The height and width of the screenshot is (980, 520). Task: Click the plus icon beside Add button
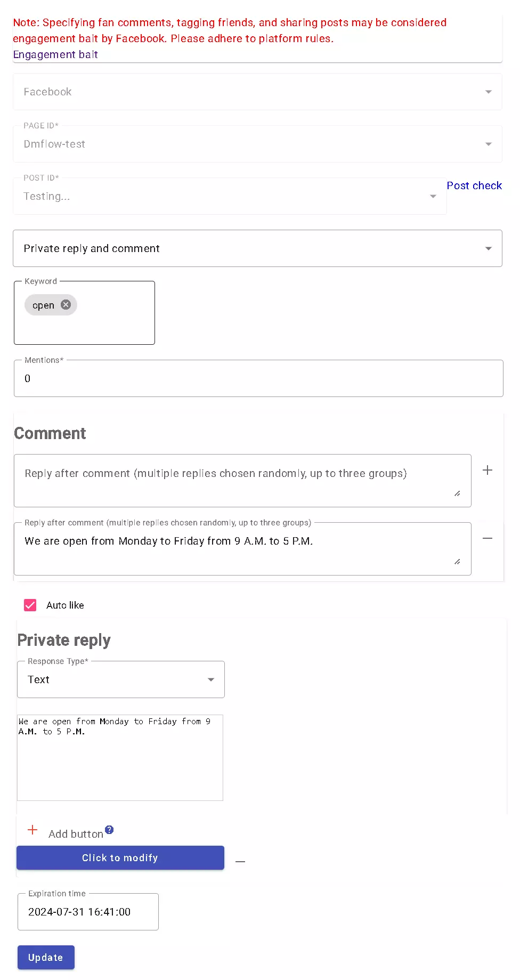tap(32, 830)
